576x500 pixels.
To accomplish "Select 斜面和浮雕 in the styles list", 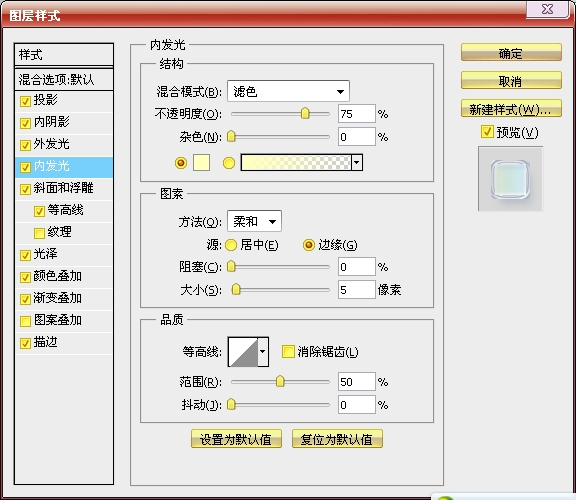I will (x=64, y=189).
